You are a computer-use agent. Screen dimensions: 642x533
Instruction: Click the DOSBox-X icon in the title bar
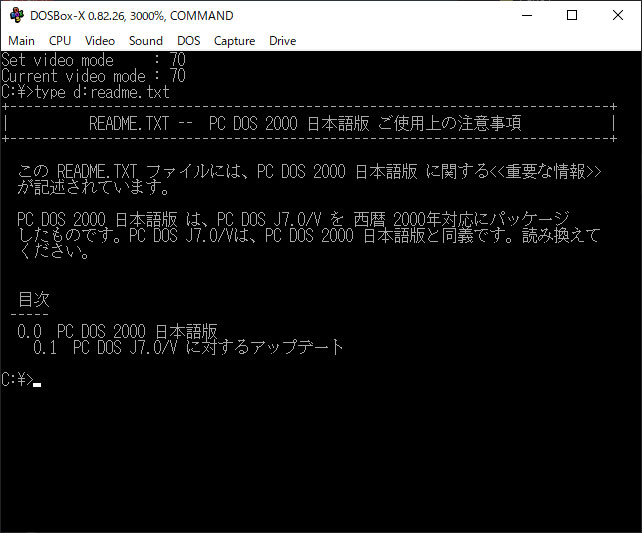point(16,15)
